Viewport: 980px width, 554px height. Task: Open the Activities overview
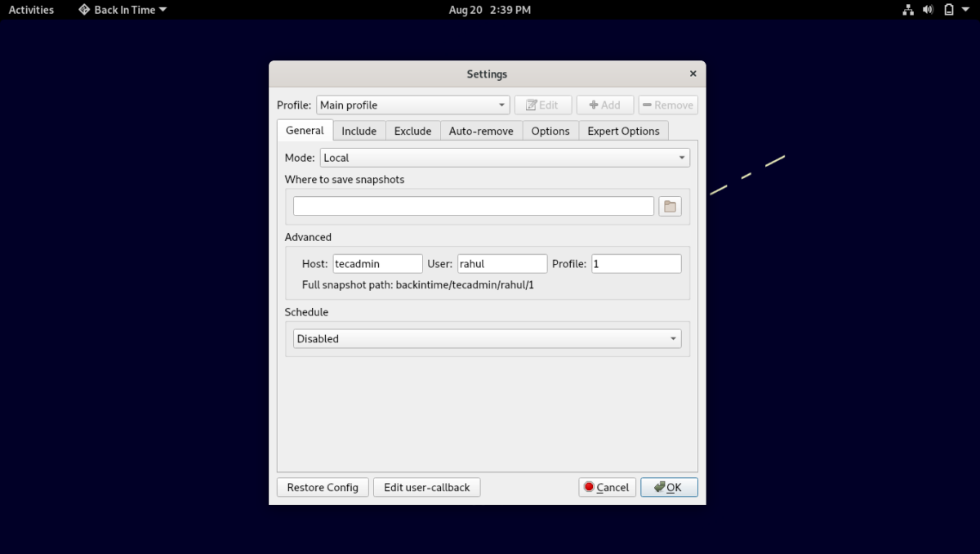pyautogui.click(x=31, y=10)
